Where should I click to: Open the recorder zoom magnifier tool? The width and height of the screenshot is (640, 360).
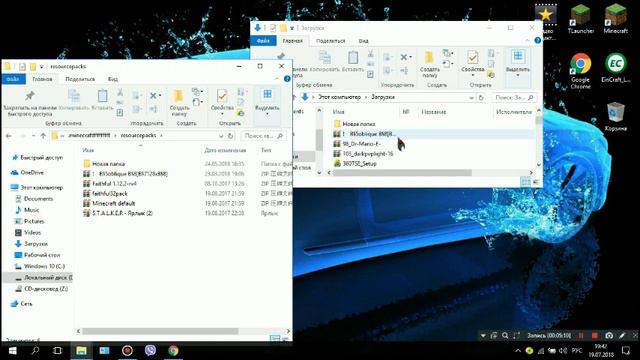coord(505,336)
